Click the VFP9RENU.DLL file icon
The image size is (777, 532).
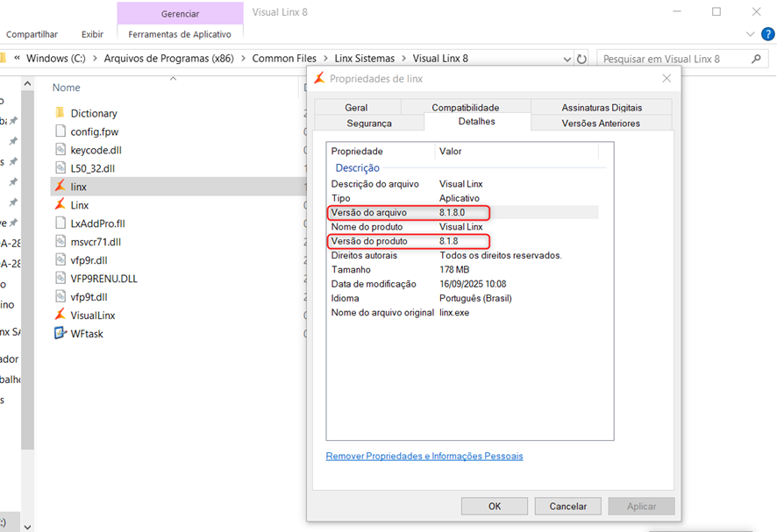[60, 278]
